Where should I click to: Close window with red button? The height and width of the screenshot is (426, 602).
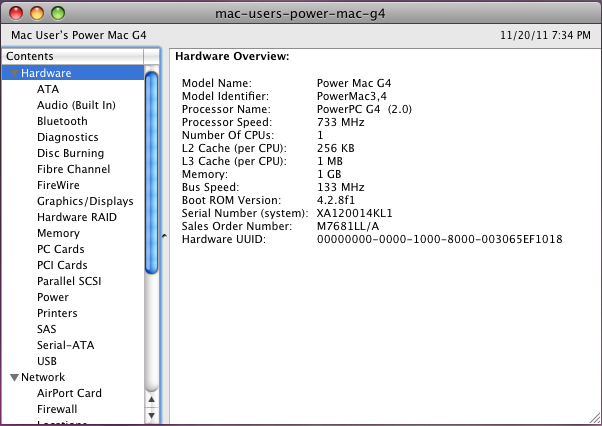pos(16,13)
